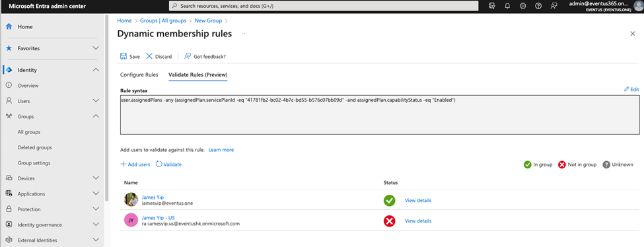
Task: Expand the External Identities chevron
Action: click(96, 240)
